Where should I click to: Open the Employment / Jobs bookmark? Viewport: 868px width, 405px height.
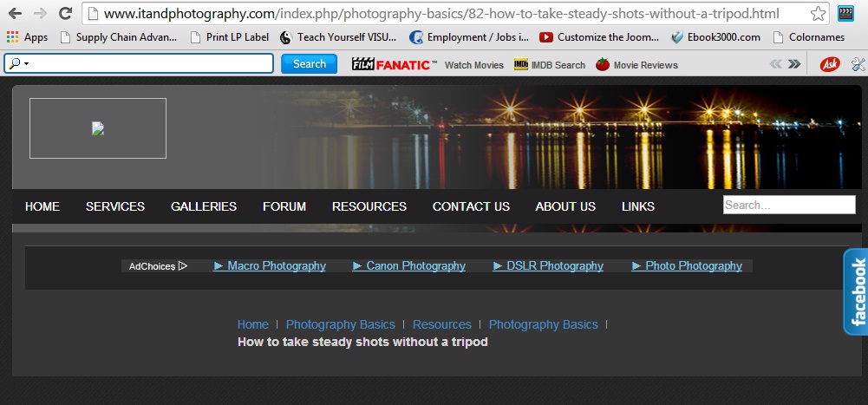coord(469,37)
